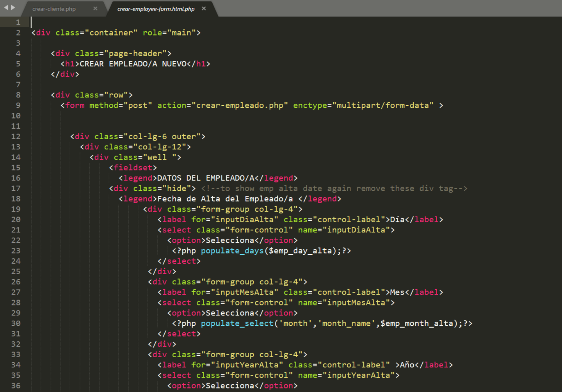Click the "crear-empleado.php" action value
This screenshot has height=392, width=562.
[x=240, y=105]
